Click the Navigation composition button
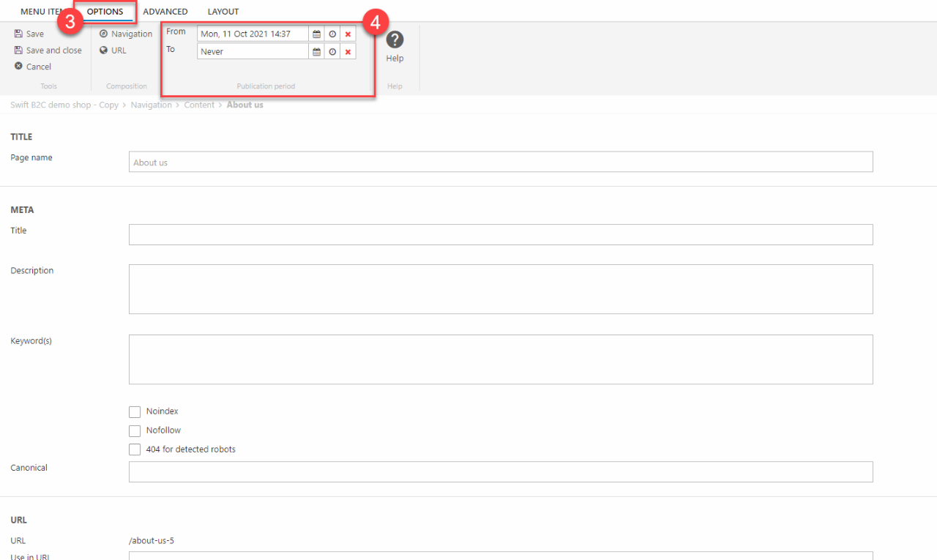Screen dimensions: 937x560 [x=126, y=34]
